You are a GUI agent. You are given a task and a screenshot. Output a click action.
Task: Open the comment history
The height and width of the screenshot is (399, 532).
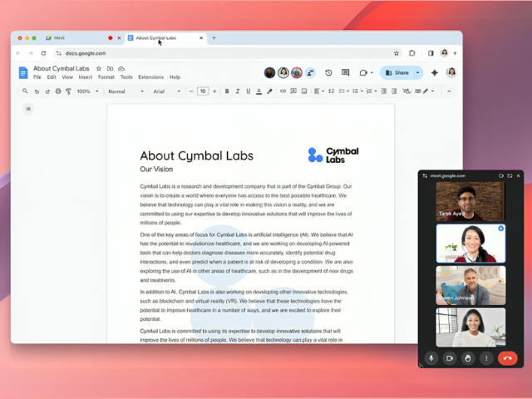click(346, 72)
